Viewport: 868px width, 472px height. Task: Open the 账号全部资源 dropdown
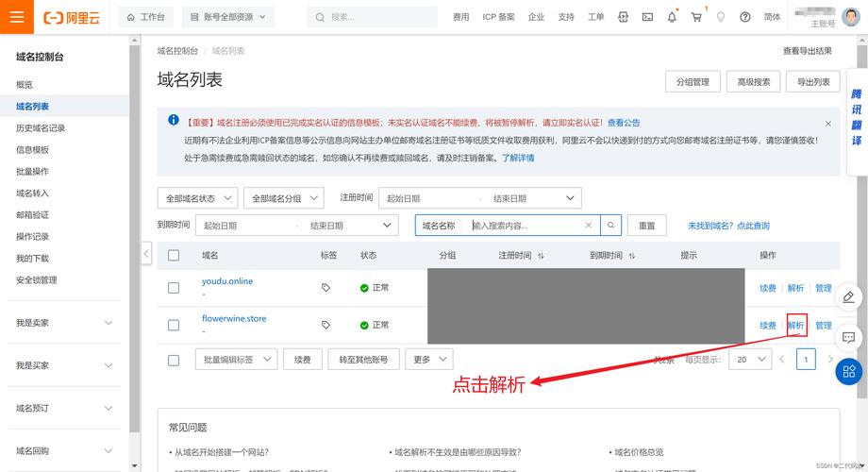pos(228,17)
